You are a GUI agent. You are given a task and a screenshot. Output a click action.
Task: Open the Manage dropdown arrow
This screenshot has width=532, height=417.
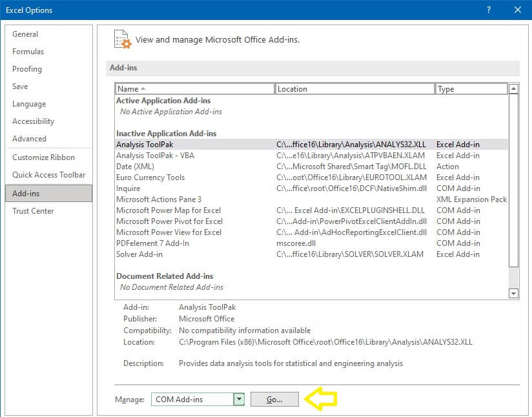239,400
